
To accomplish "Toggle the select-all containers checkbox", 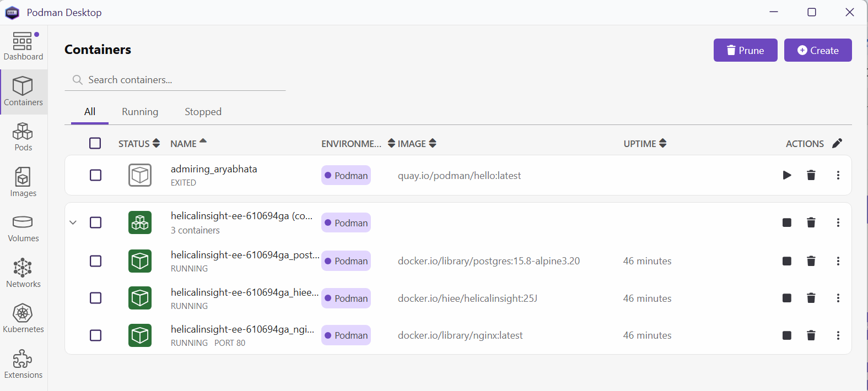I will pos(95,143).
